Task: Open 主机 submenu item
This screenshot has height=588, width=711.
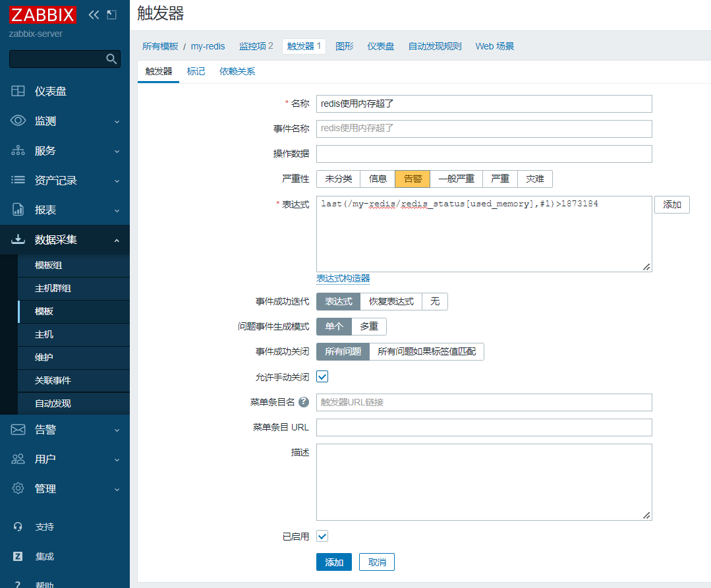Action: click(x=73, y=334)
